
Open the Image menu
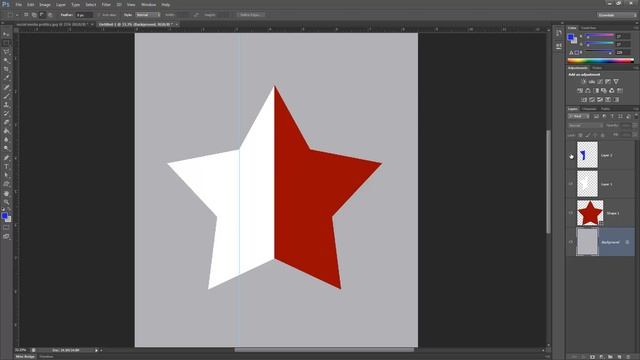(x=45, y=4)
